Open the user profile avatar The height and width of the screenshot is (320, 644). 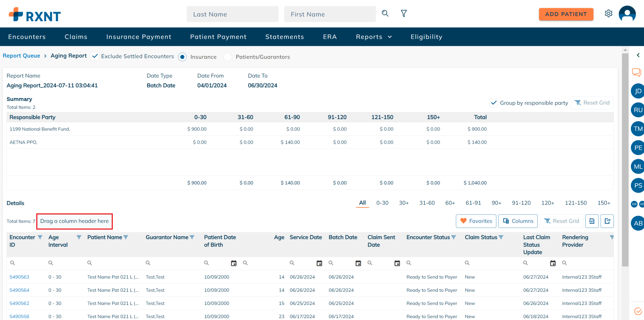tap(627, 14)
